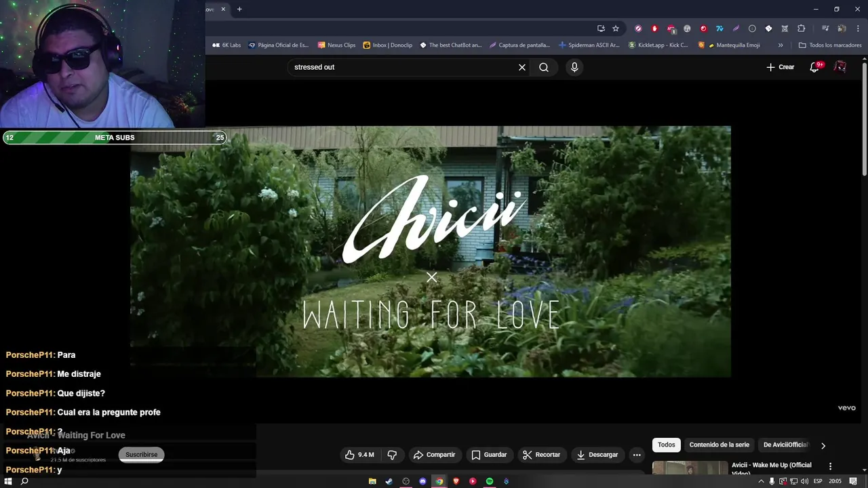Open File Explorer from taskbar
The image size is (868, 488).
pos(372,481)
